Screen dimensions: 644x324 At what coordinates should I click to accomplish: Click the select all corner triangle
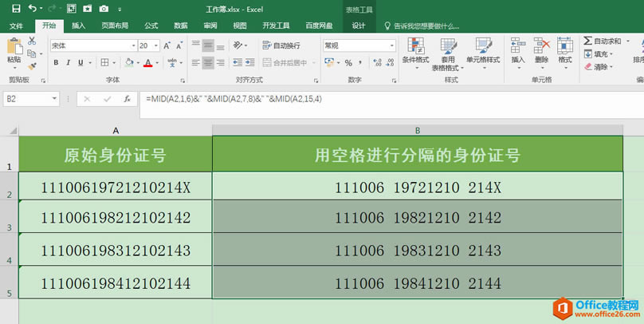[13, 131]
